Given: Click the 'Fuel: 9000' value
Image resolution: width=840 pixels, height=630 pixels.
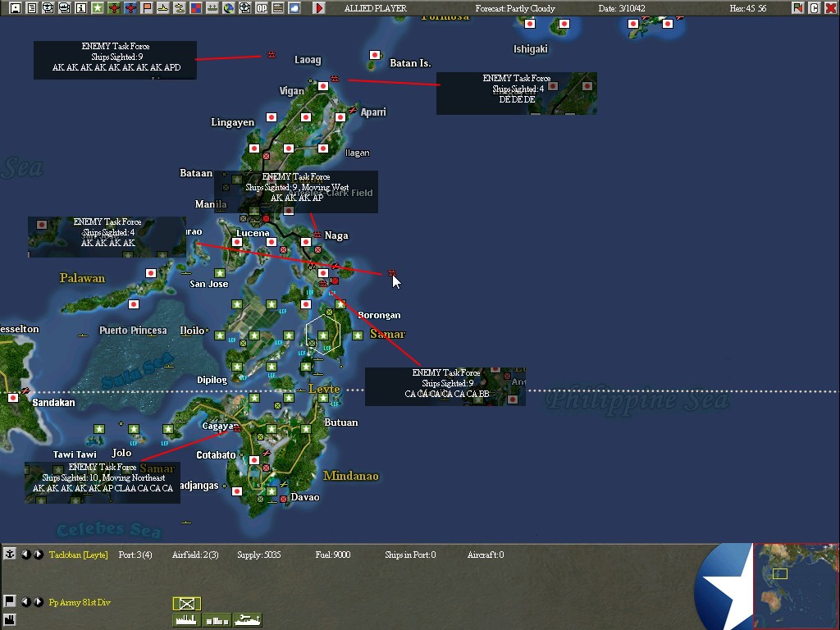Looking at the screenshot, I should pyautogui.click(x=333, y=555).
